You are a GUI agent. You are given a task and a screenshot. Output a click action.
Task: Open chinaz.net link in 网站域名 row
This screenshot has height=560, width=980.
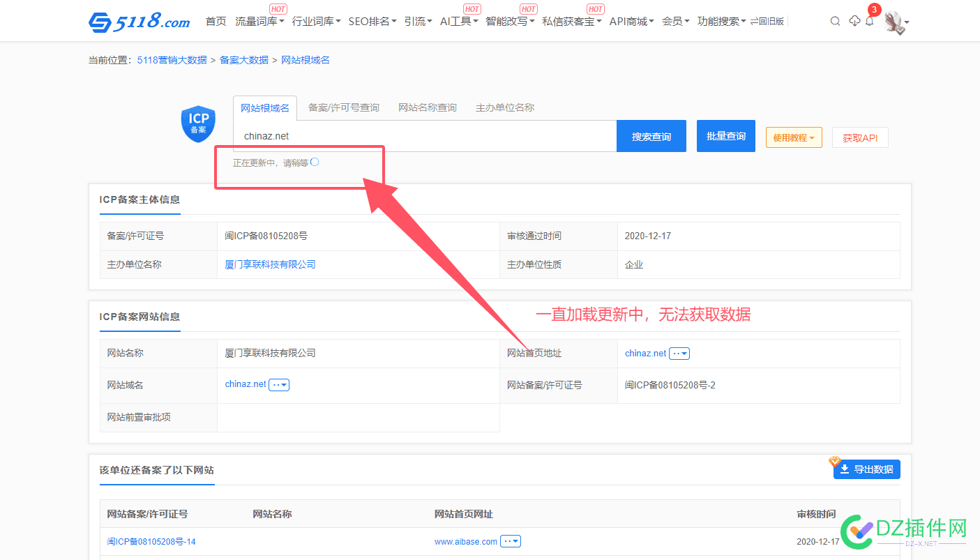tap(246, 384)
